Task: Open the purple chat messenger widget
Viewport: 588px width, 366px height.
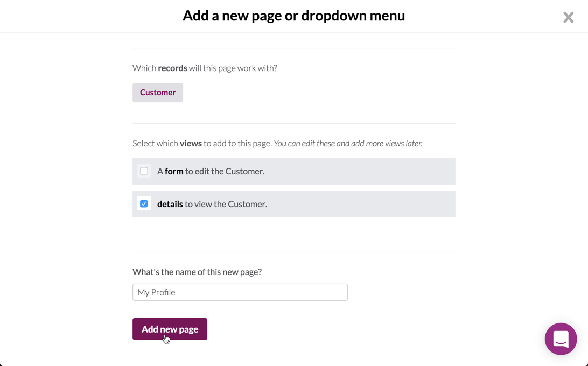Action: point(561,339)
